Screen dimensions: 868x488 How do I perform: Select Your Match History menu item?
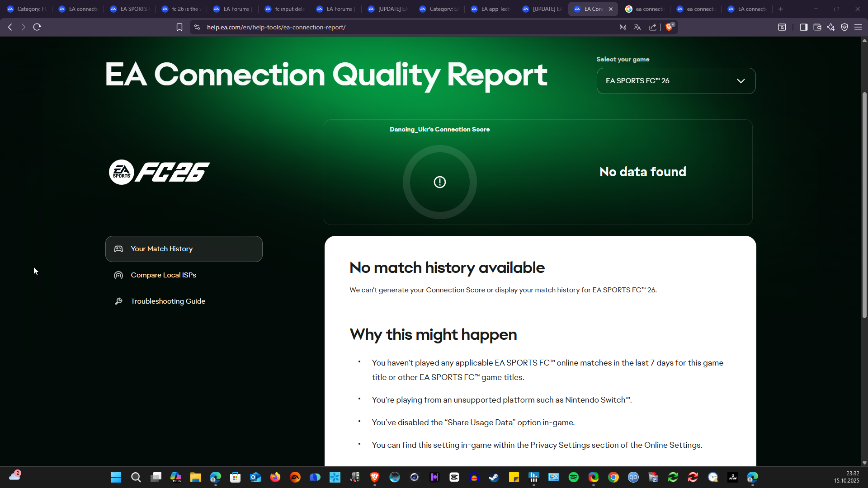click(x=184, y=249)
